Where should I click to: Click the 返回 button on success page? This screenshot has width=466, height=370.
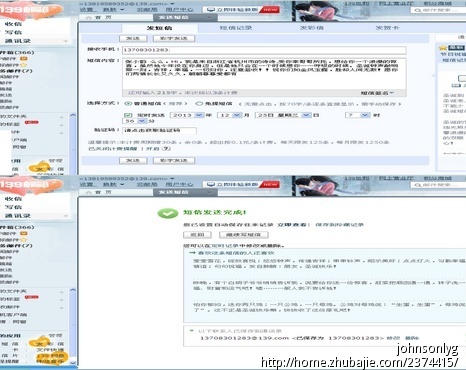coord(197,235)
